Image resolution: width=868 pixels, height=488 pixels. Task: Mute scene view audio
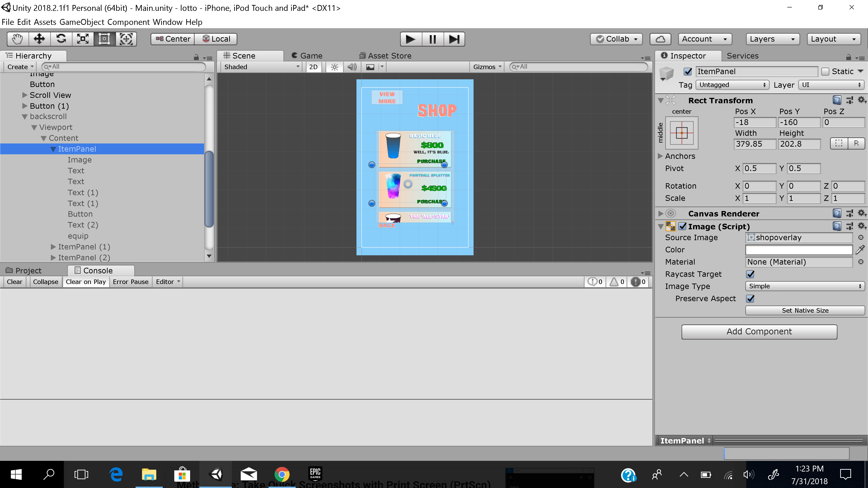(x=352, y=67)
